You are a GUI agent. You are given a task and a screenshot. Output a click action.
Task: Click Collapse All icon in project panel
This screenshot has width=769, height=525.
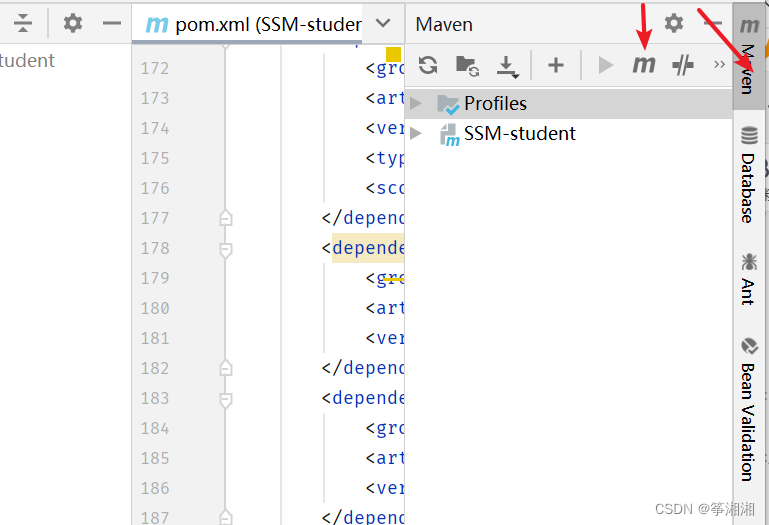pyautogui.click(x=23, y=23)
